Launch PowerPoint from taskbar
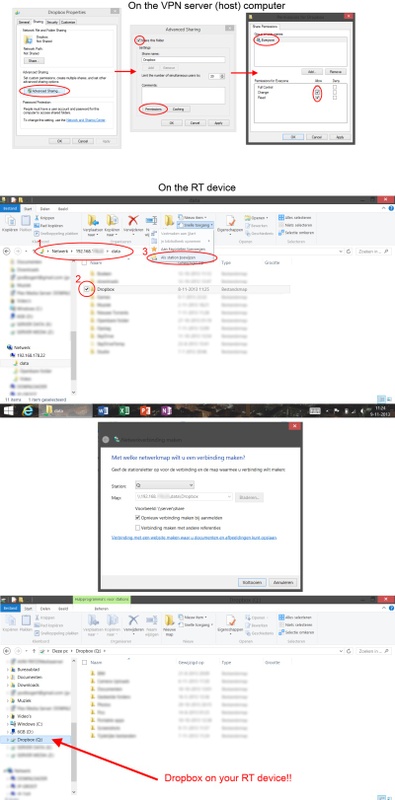 [x=145, y=411]
